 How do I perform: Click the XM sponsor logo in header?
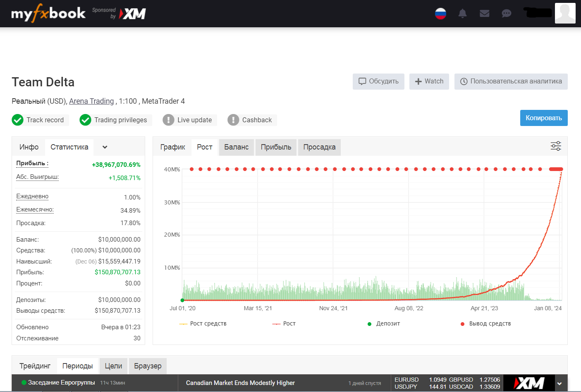(132, 14)
